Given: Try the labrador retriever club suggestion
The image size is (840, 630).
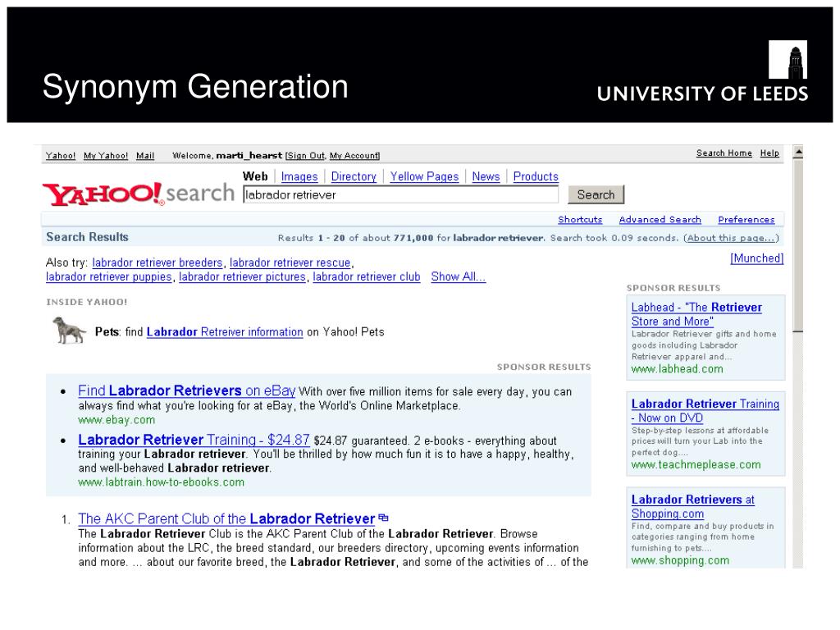Looking at the screenshot, I should click(367, 276).
